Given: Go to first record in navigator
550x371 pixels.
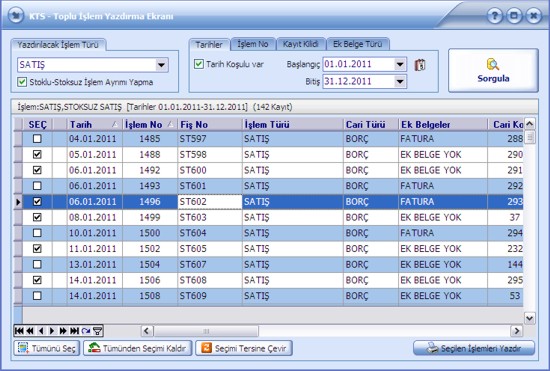Looking at the screenshot, I should (19, 331).
